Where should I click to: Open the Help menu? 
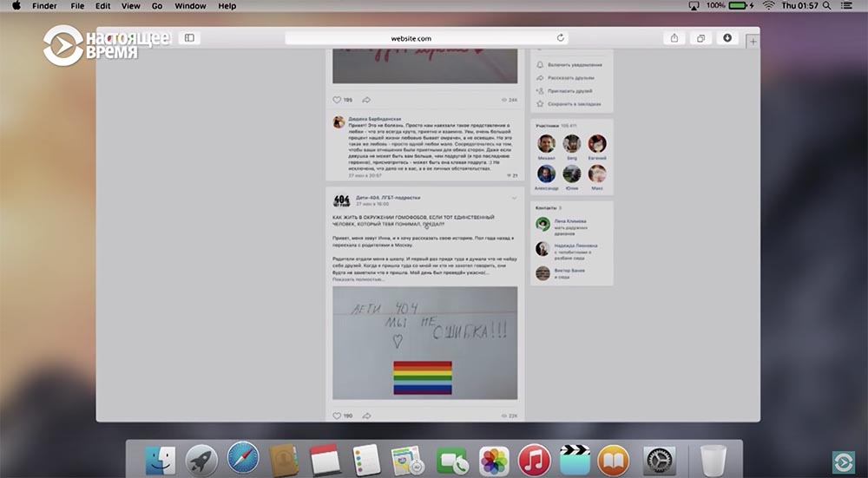[x=227, y=6]
